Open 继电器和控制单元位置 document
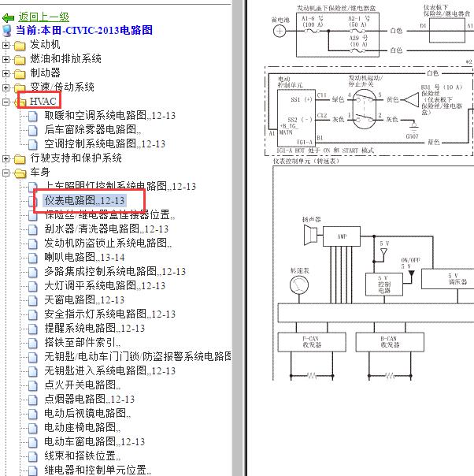 98,470
